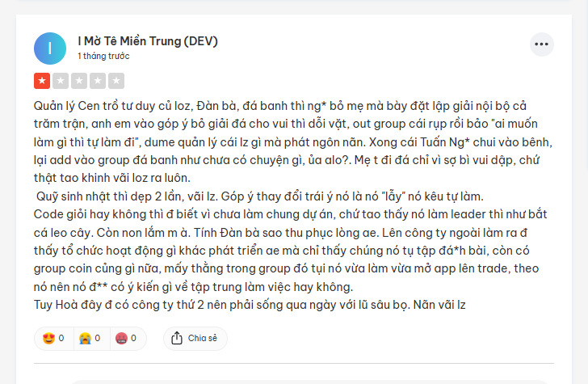588x384 pixels.
Task: Click the 'Chia sẻ' share label
Action: coord(203,338)
